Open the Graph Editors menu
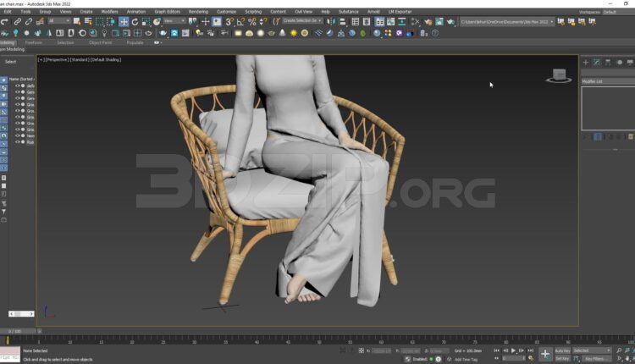 point(168,12)
